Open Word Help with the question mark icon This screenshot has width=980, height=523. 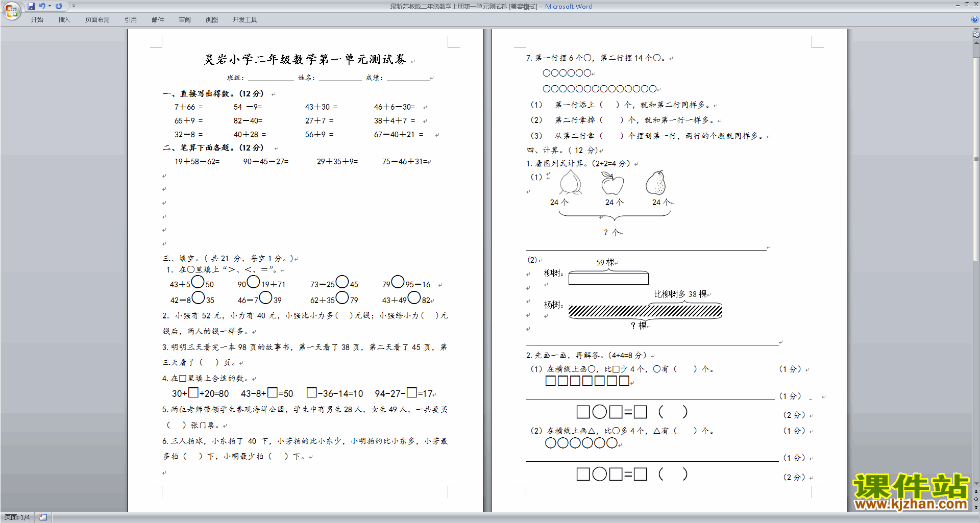[975, 20]
